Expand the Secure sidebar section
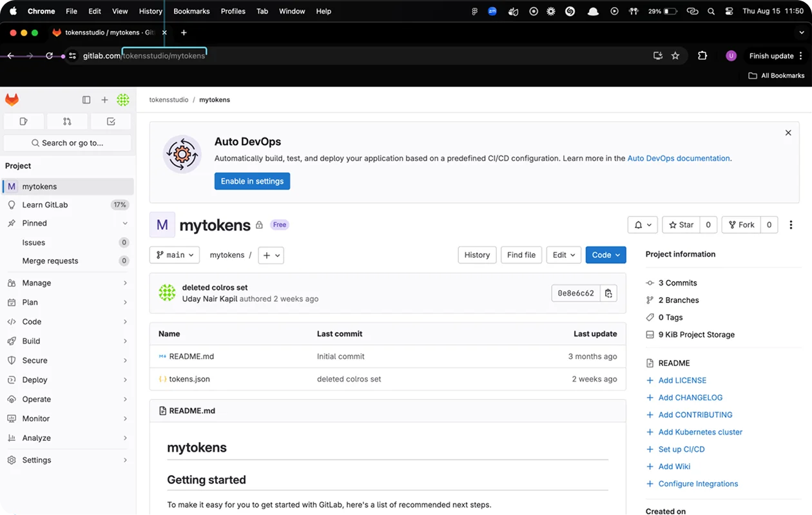812x515 pixels. (x=67, y=360)
